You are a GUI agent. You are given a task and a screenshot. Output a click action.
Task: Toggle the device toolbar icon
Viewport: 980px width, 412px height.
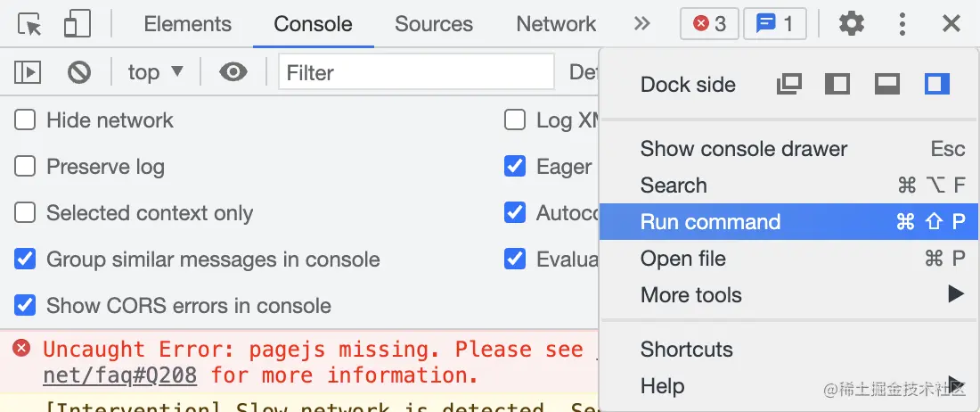78,24
